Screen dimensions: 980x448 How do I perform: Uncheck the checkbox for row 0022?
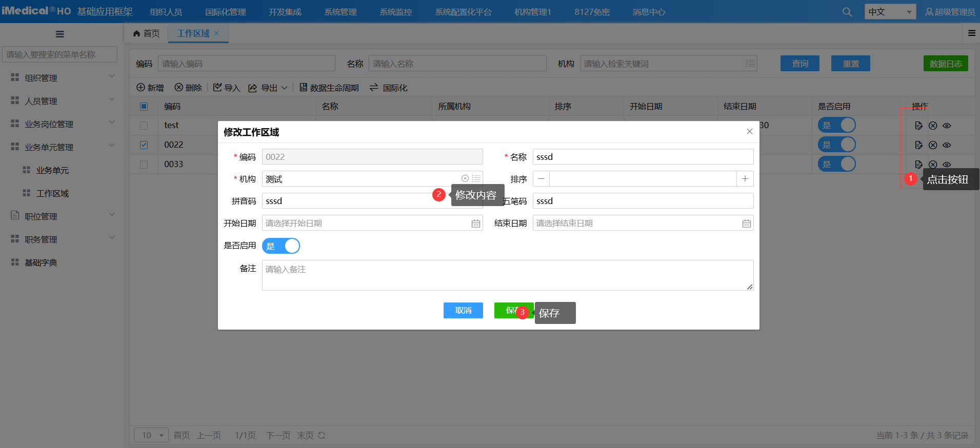pos(144,145)
